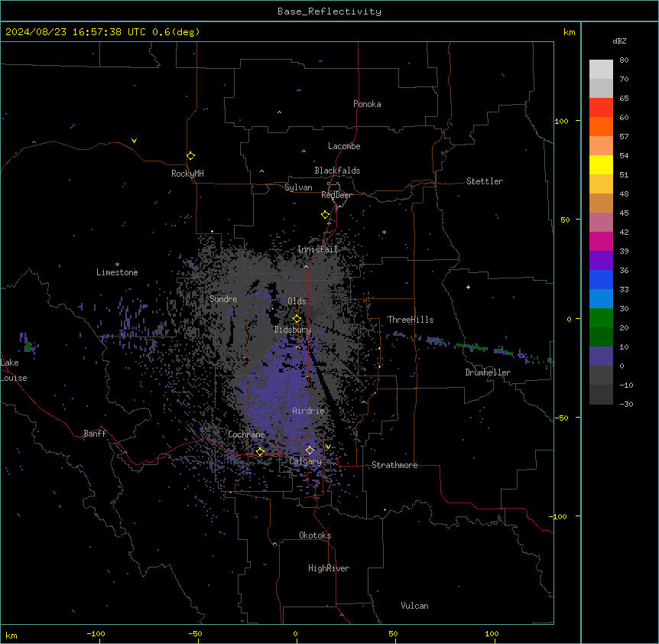Click the Louise label at left edge
659x644 pixels.
(14, 378)
